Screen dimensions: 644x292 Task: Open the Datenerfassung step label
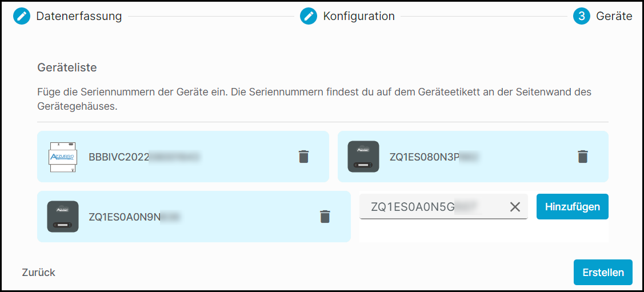click(x=79, y=17)
